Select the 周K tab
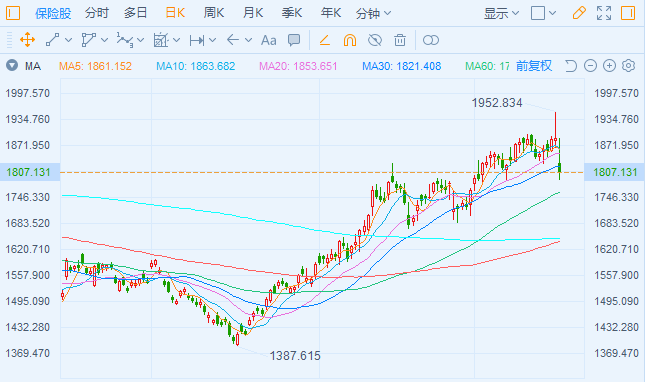Viewport: 645px width, 382px height. point(214,13)
